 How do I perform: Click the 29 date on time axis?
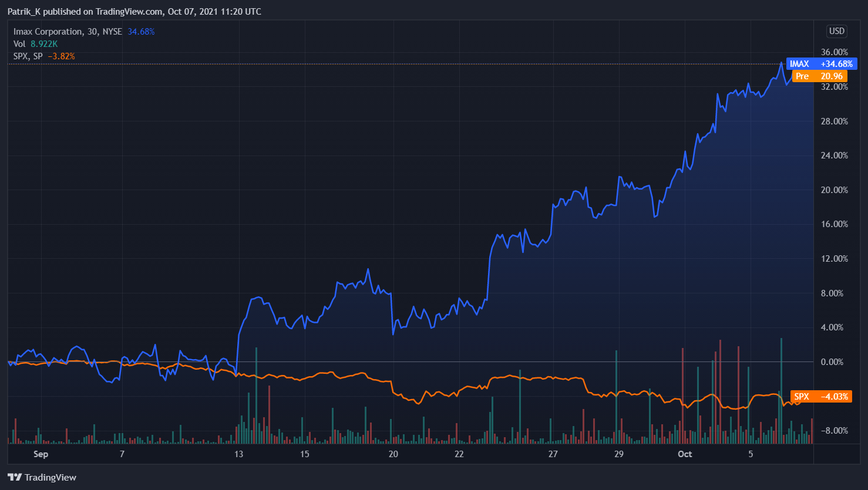(618, 454)
